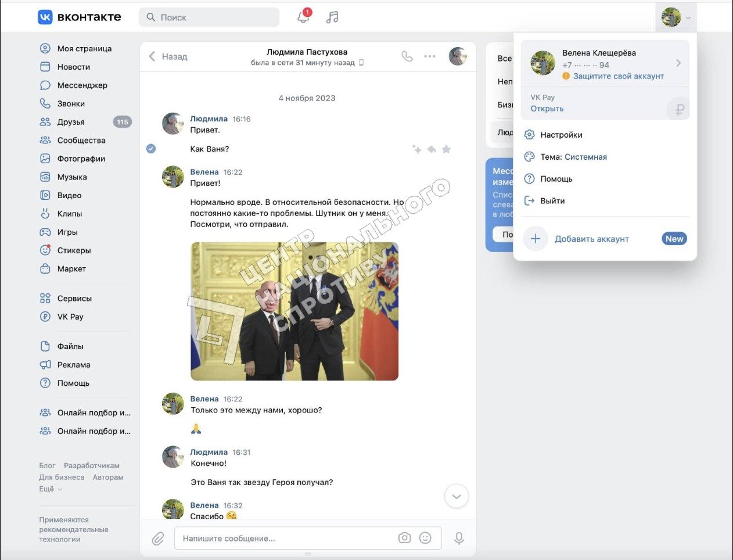
Task: Toggle the selection checkmark beside 'Как Ваня?'
Action: point(151,149)
